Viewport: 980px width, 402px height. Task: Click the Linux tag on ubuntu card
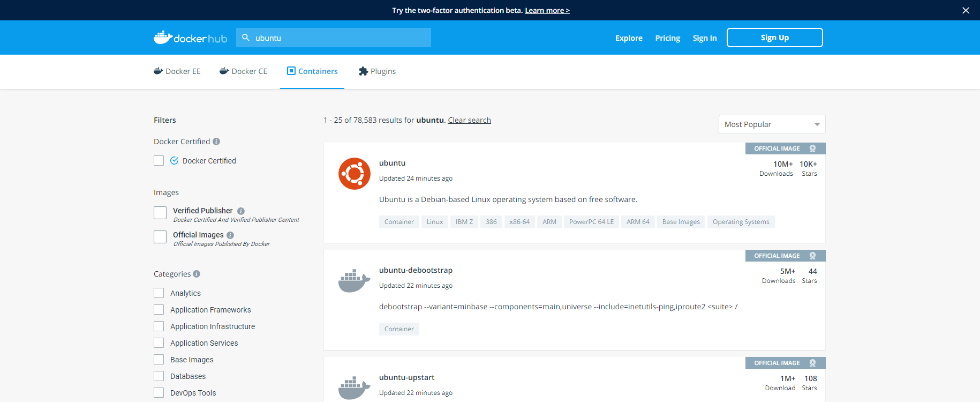[434, 222]
